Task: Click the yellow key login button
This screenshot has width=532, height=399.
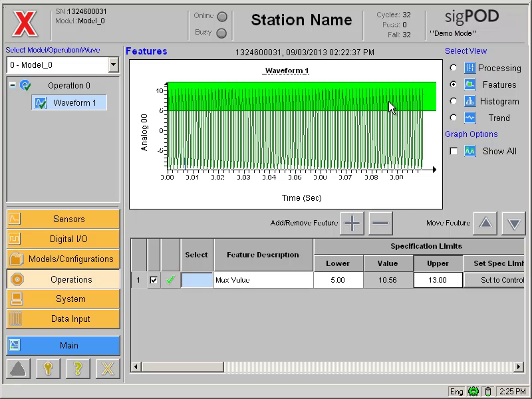Action: tap(48, 369)
